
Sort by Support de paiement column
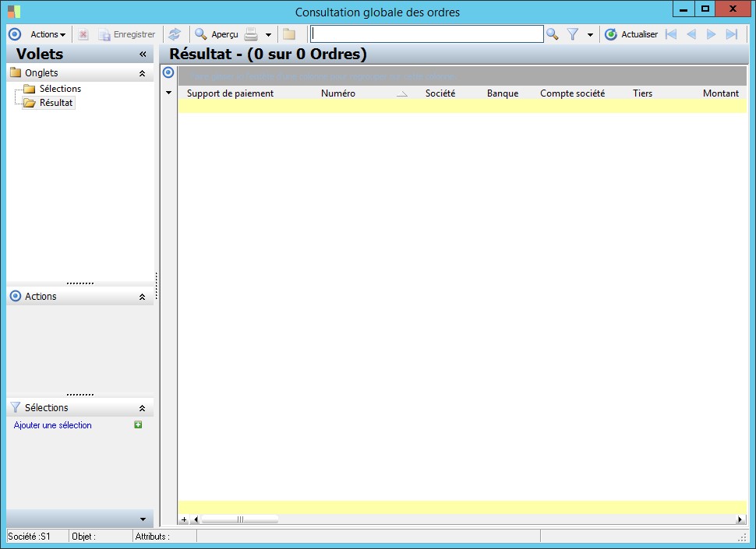point(230,93)
